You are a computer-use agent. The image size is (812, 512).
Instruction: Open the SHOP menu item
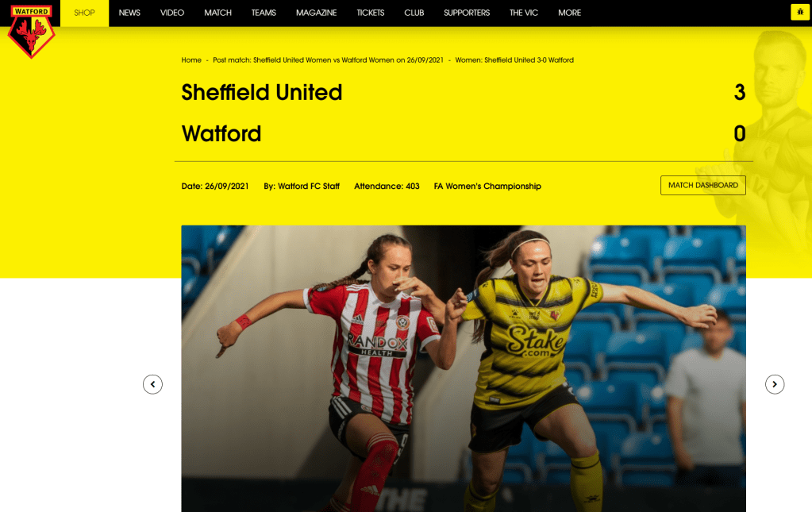pyautogui.click(x=84, y=13)
